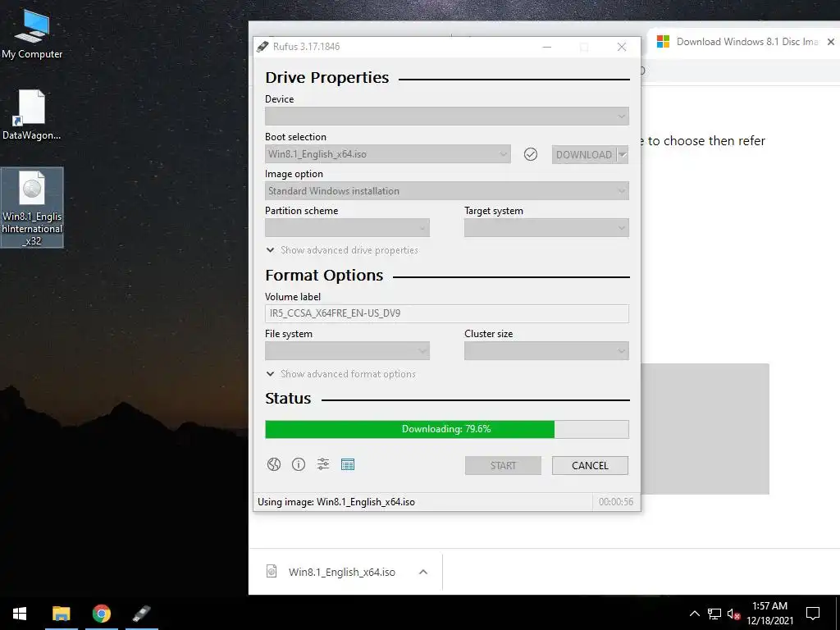Image resolution: width=840 pixels, height=630 pixels.
Task: Show hidden system tray icons
Action: (694, 614)
